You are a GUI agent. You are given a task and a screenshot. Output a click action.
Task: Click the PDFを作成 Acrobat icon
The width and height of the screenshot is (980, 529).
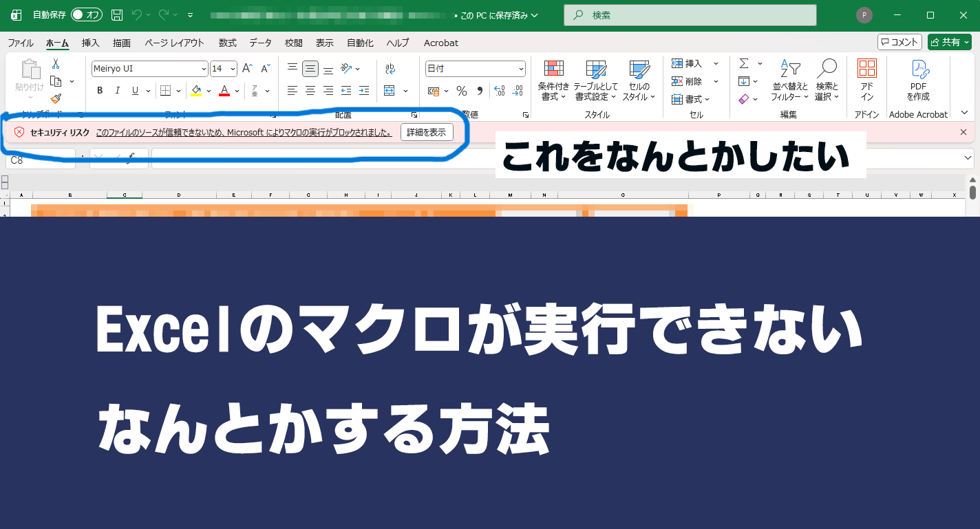pos(918,80)
